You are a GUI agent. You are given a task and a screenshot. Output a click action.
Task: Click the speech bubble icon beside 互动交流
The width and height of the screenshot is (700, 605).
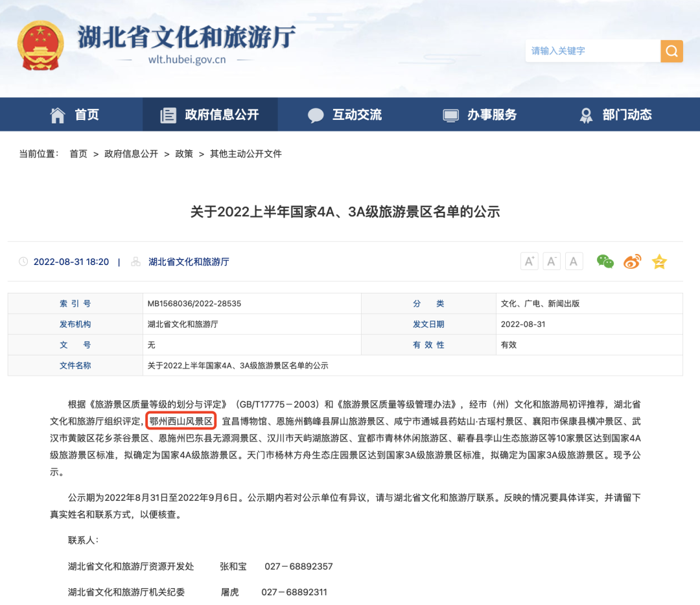pyautogui.click(x=316, y=115)
